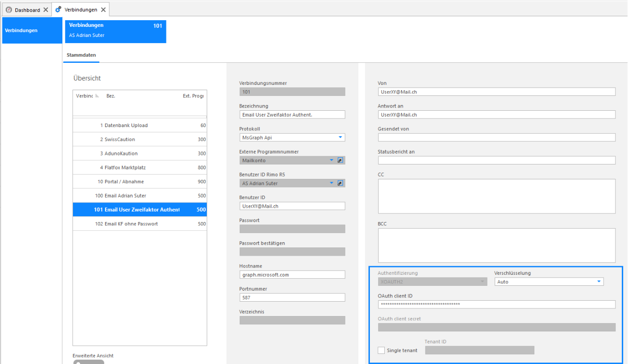Select row 2 SwissCaution
The height and width of the screenshot is (364, 628).
[140, 140]
